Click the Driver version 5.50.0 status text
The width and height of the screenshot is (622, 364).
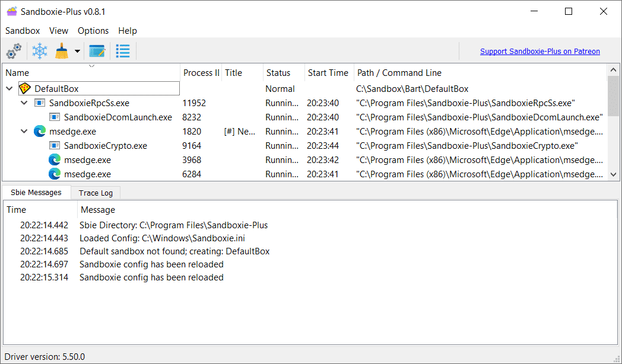pyautogui.click(x=45, y=356)
